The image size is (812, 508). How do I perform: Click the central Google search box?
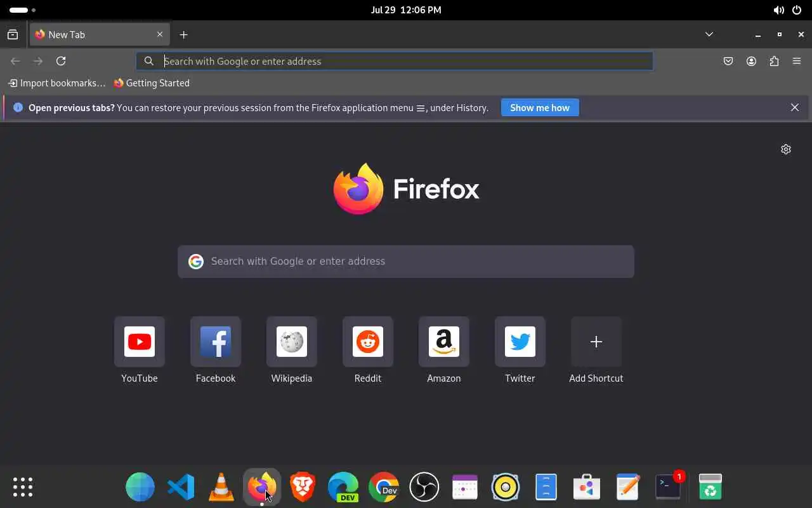click(406, 262)
